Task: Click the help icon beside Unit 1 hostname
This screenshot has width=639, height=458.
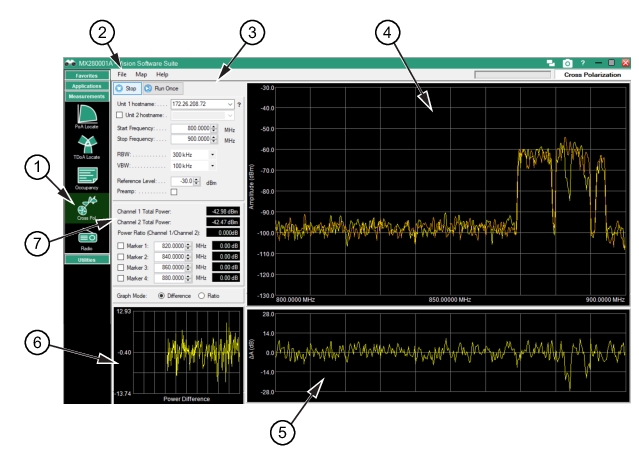Action: 239,104
